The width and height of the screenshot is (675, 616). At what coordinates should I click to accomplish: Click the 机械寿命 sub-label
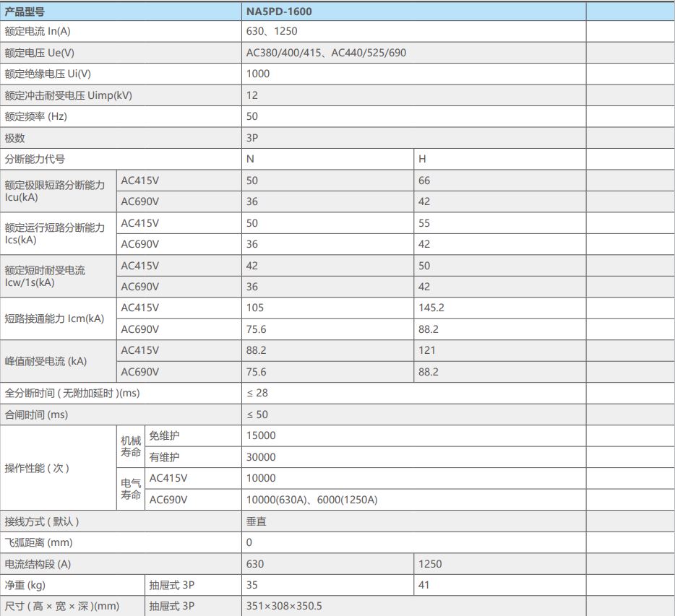(131, 446)
